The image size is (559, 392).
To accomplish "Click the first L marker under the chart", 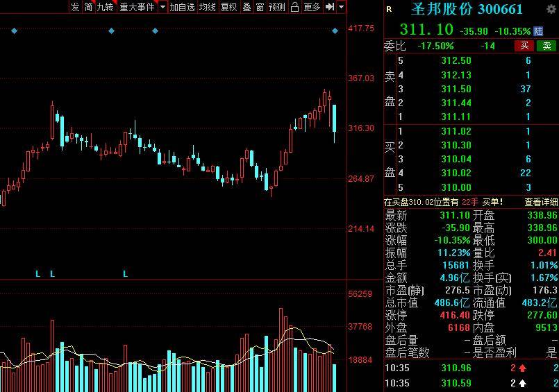I will pos(37,274).
